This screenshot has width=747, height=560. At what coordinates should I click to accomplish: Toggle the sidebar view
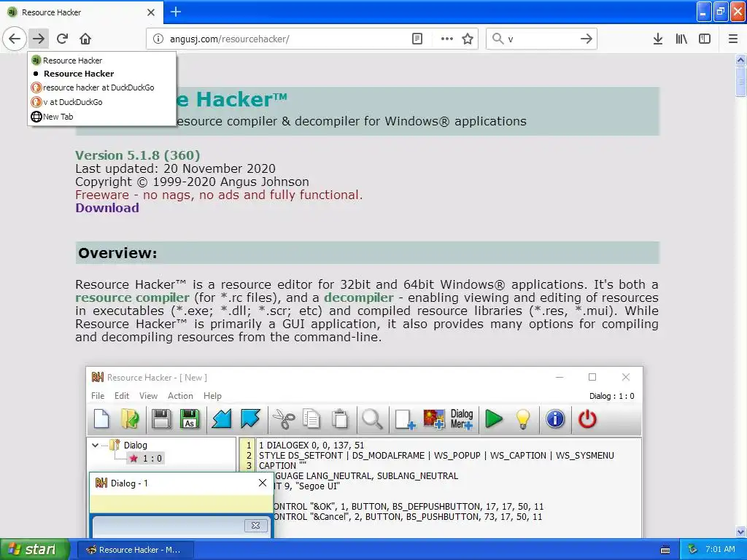click(x=705, y=39)
